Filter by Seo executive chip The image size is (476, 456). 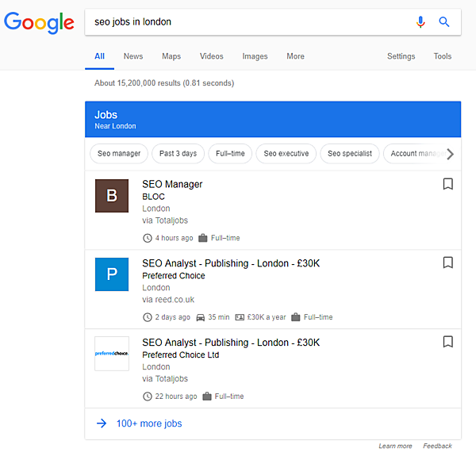coord(286,154)
